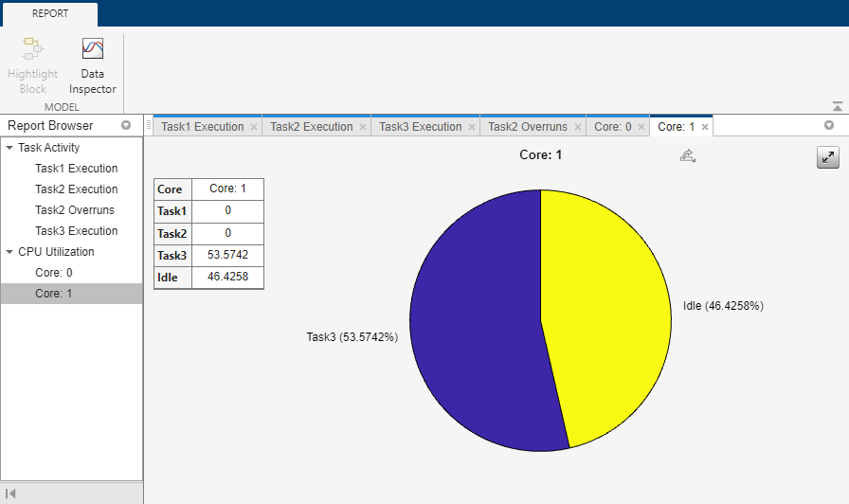Select the REPORT ribbon tab
The height and width of the screenshot is (504, 849).
(49, 14)
